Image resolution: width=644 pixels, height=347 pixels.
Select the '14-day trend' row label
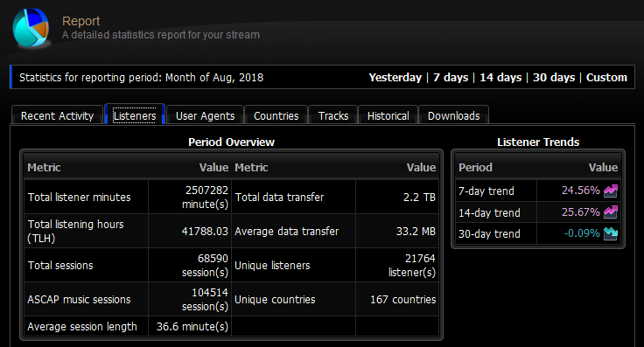point(490,213)
